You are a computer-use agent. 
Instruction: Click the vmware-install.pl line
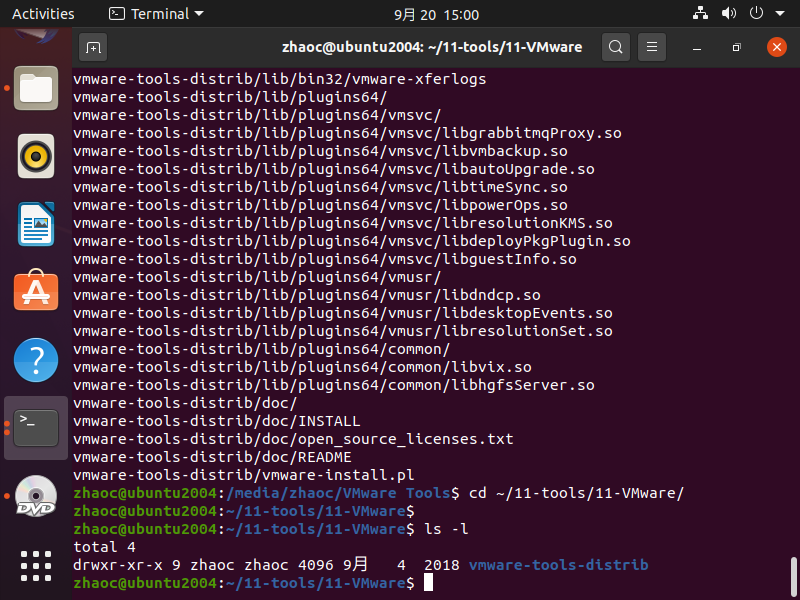coord(243,475)
